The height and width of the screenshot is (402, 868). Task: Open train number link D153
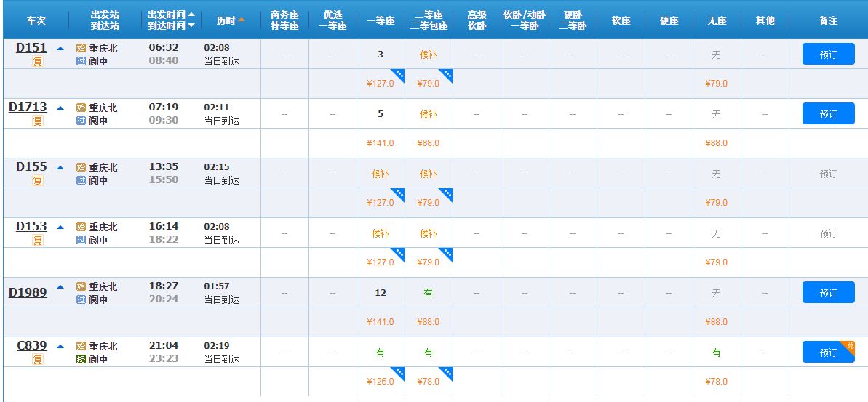31,227
